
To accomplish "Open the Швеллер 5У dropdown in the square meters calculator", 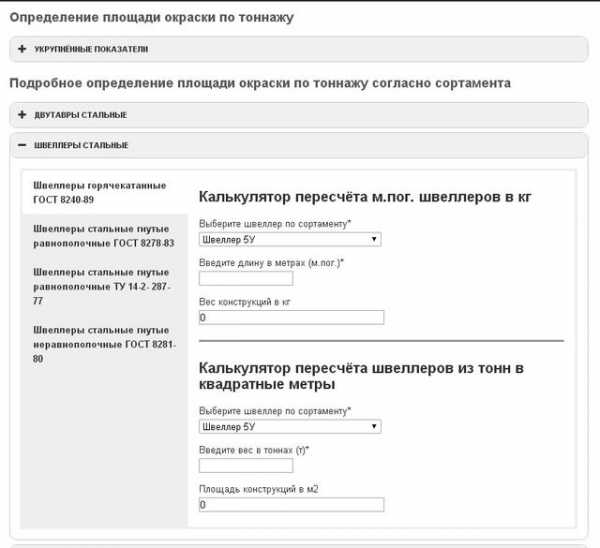I will pyautogui.click(x=290, y=427).
